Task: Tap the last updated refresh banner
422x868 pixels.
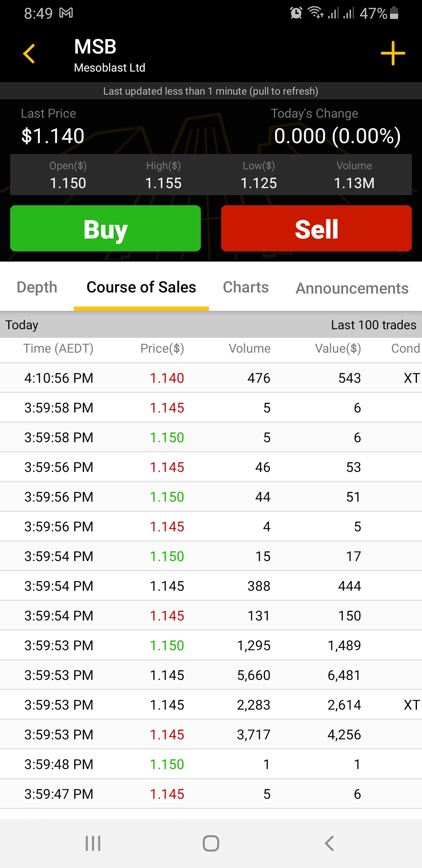Action: pyautogui.click(x=211, y=91)
